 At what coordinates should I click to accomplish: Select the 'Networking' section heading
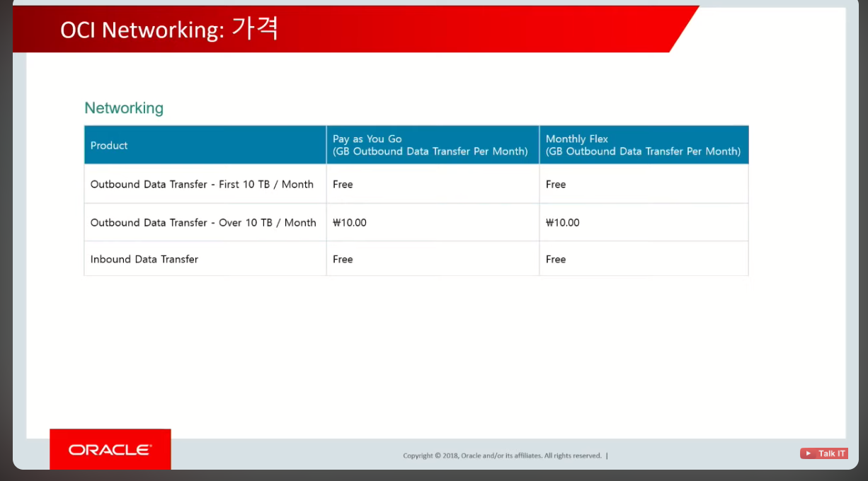point(124,108)
